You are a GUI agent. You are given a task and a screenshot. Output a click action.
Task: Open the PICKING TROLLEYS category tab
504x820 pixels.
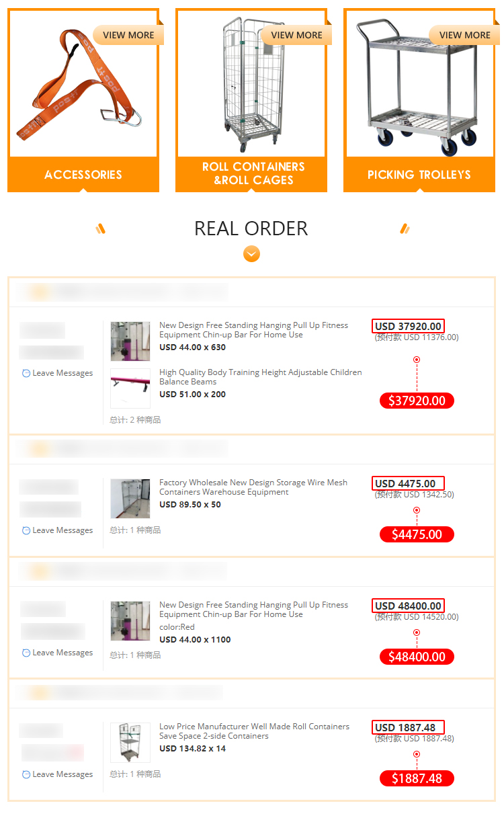point(419,175)
